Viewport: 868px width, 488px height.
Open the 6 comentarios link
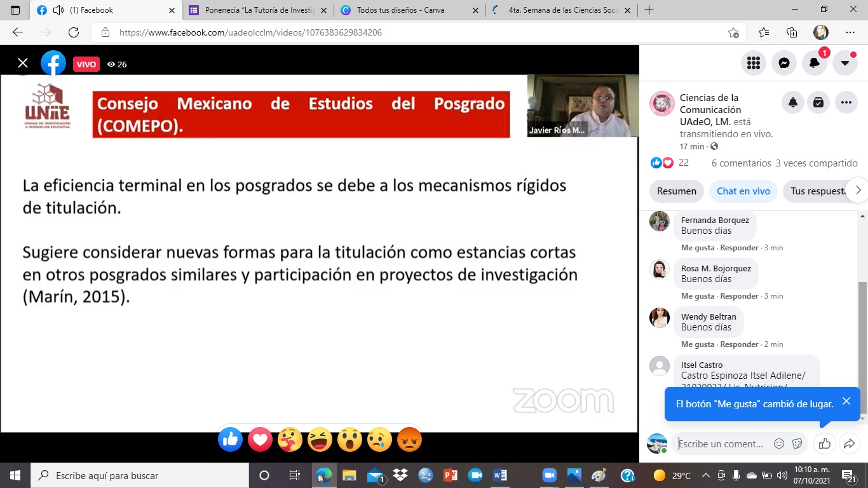[741, 163]
